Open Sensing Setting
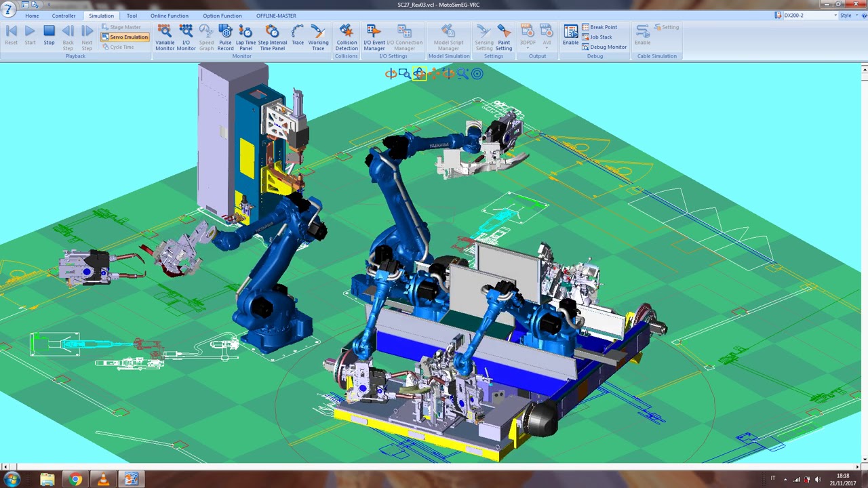868x488 pixels. tap(484, 37)
